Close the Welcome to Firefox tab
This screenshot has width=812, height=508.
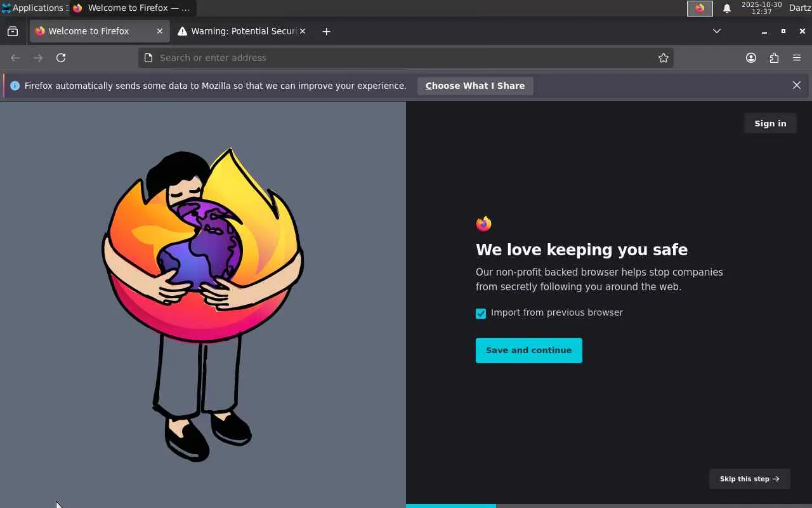click(160, 31)
